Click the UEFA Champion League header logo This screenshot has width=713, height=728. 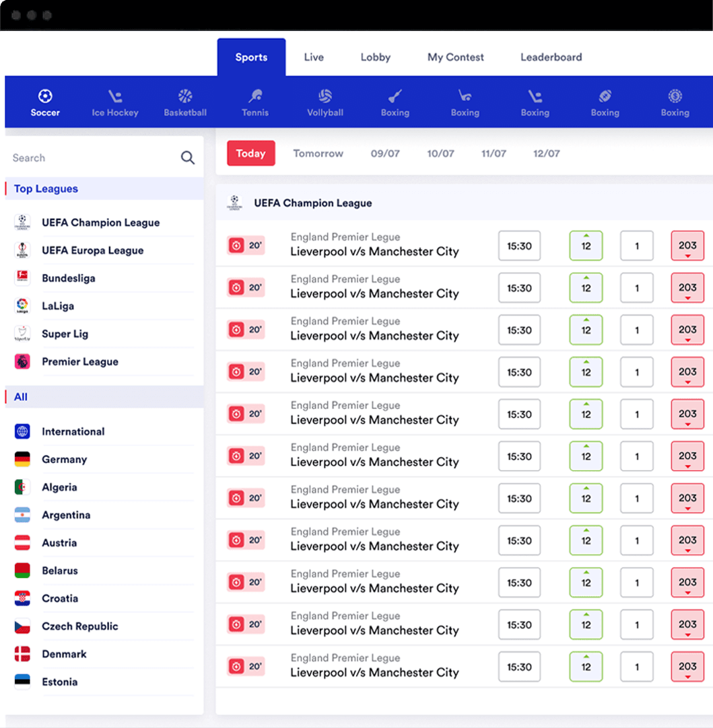coord(234,203)
